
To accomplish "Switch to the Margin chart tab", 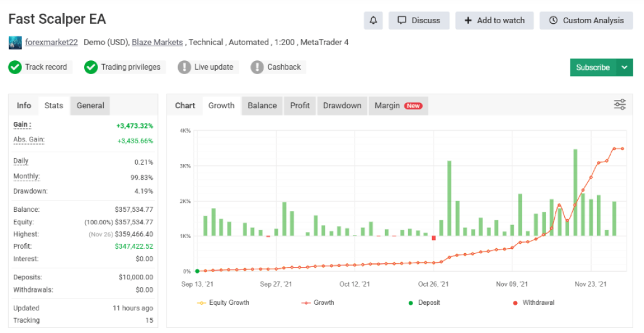I will (x=398, y=106).
